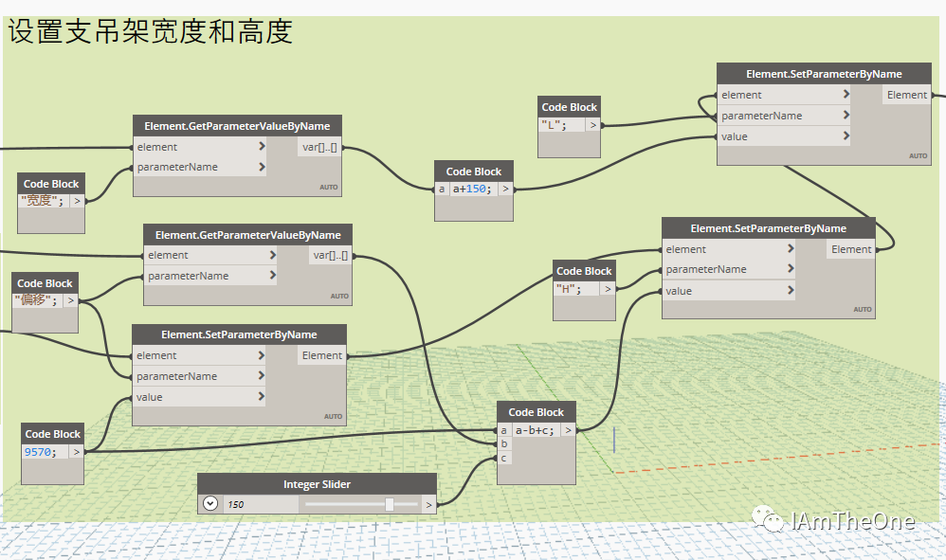Click the output port of the "偏移" code block
The image size is (946, 560).
(71, 300)
